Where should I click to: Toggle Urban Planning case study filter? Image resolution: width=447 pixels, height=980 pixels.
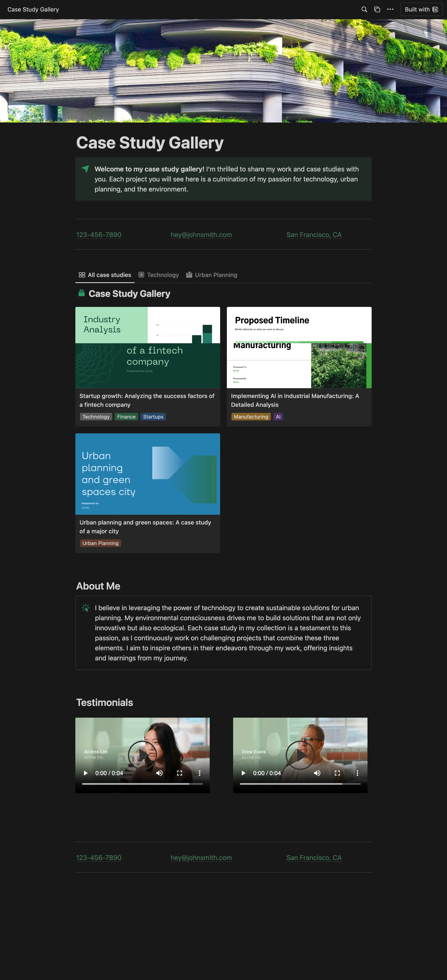(x=215, y=274)
